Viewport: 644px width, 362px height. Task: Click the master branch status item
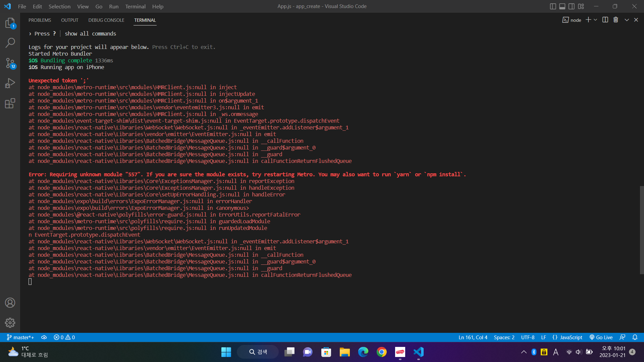coord(20,338)
